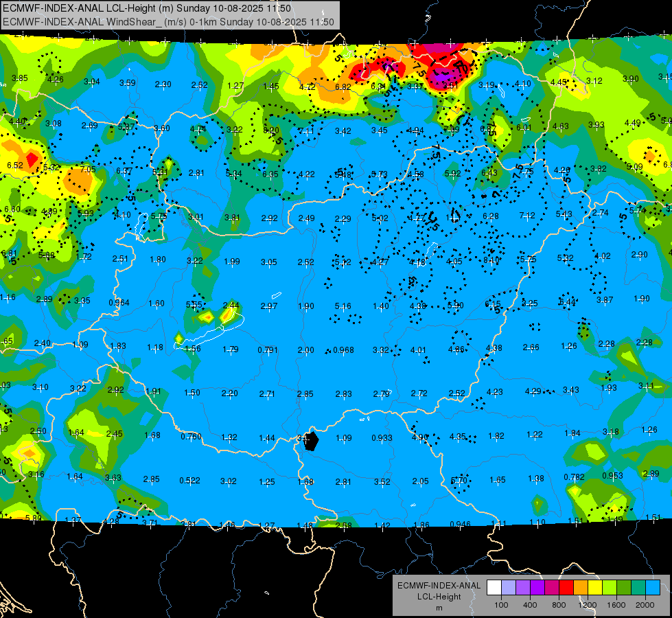Click the wind shear value 0.933
This screenshot has width=672, height=618.
tap(382, 438)
